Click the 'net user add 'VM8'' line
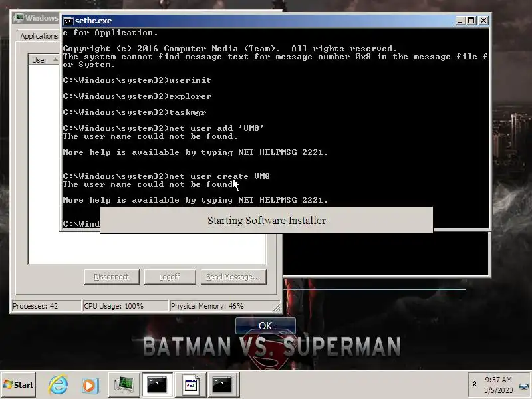The height and width of the screenshot is (399, 532). point(163,128)
